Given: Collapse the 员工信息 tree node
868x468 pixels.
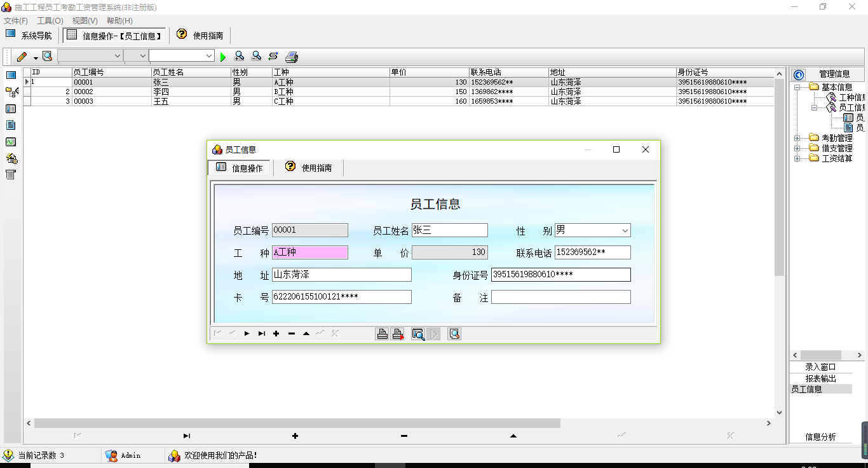Looking at the screenshot, I should pos(814,107).
